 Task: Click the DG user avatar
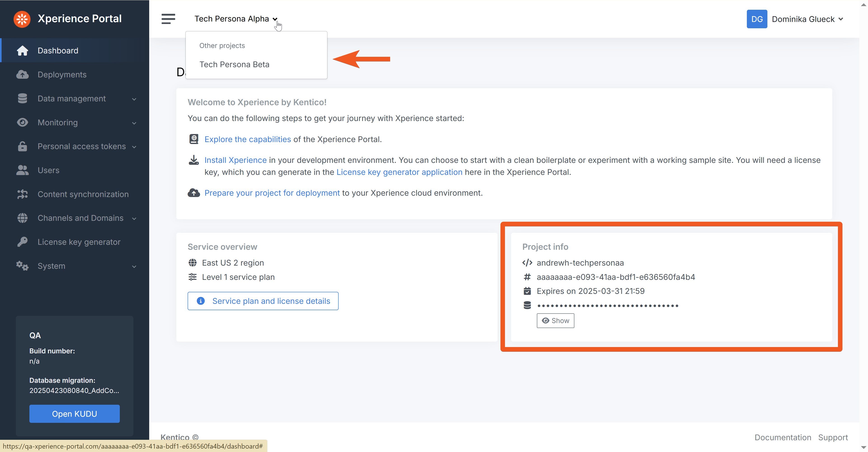coord(757,19)
